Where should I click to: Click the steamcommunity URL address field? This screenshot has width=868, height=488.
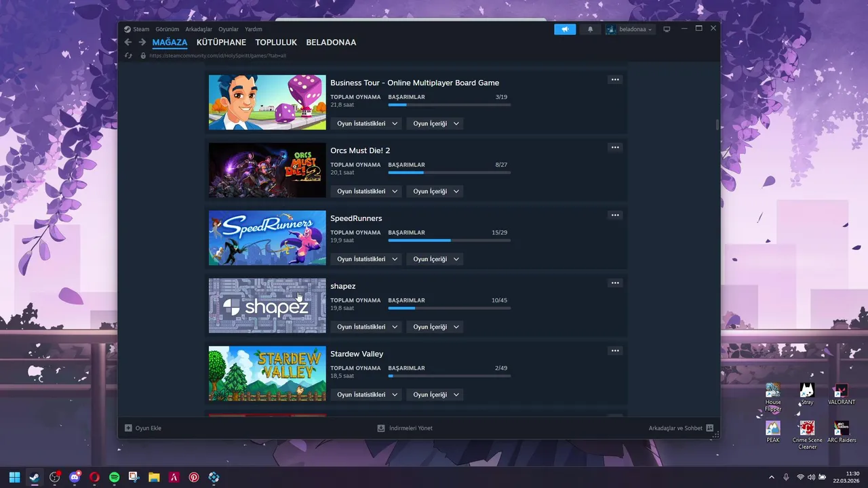point(218,56)
